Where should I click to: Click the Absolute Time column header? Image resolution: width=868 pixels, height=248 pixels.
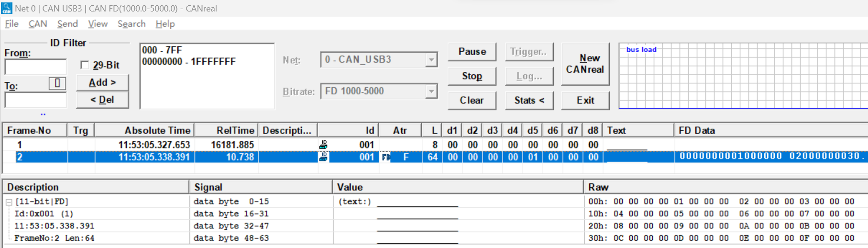coord(157,131)
